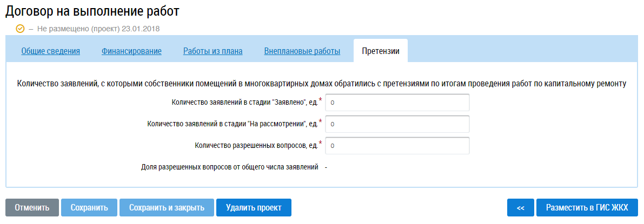Screen dimensions: 644x224
Task: Click the dash value of resolved share
Action: [326, 167]
